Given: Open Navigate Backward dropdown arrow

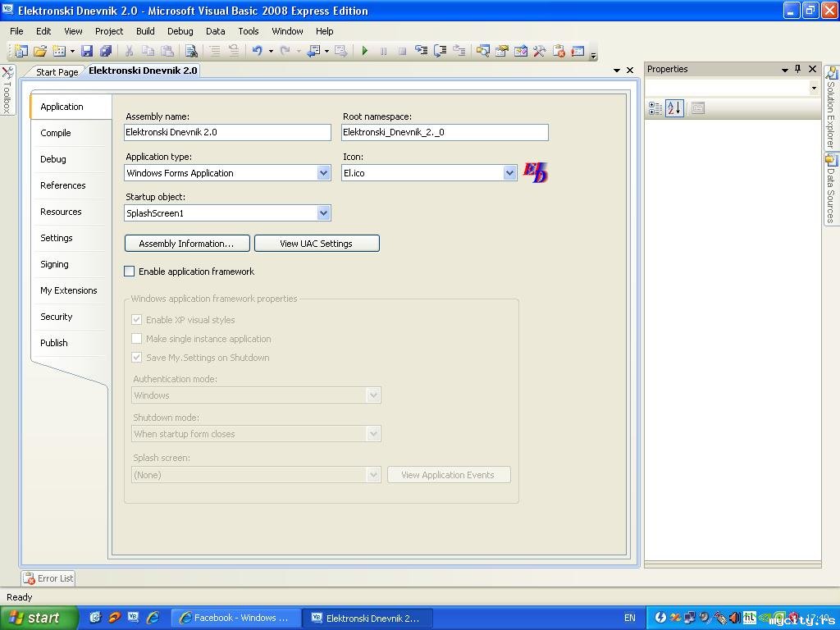Looking at the screenshot, I should [x=326, y=52].
